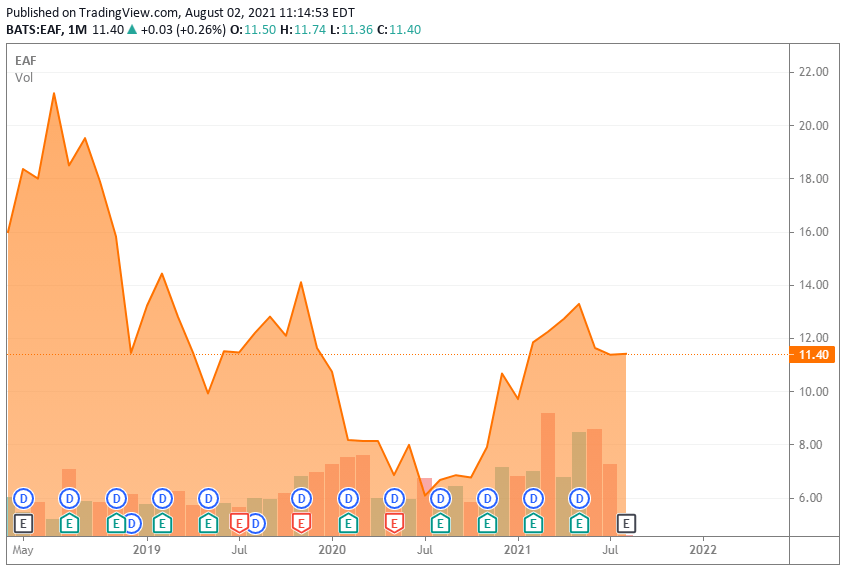Image resolution: width=846 pixels, height=571 pixels.
Task: Click the 22.00 price axis label
Action: [813, 72]
